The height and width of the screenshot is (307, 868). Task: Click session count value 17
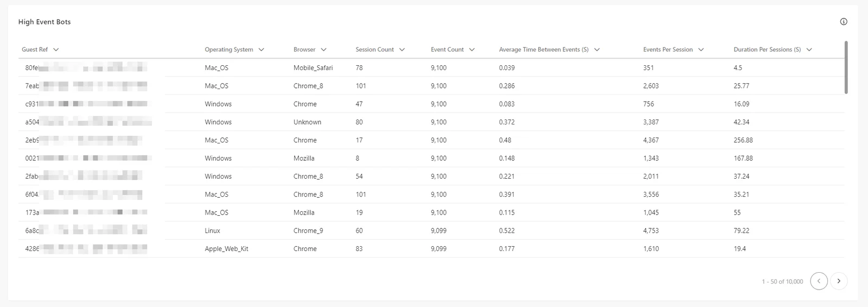[x=359, y=140]
